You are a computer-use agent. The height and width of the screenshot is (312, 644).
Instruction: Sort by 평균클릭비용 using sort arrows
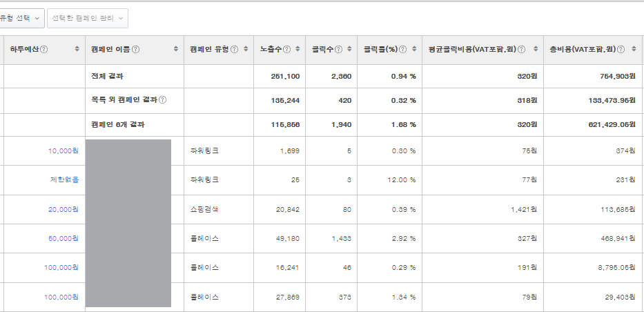tap(536, 49)
